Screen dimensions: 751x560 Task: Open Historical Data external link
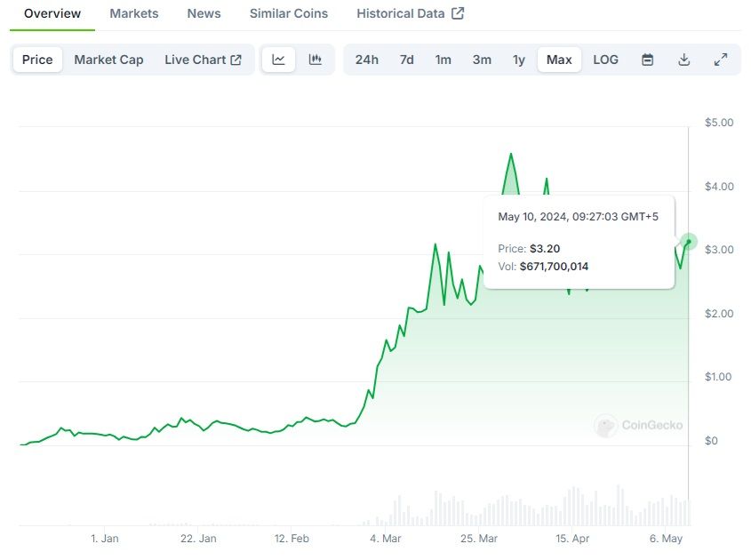pos(410,13)
